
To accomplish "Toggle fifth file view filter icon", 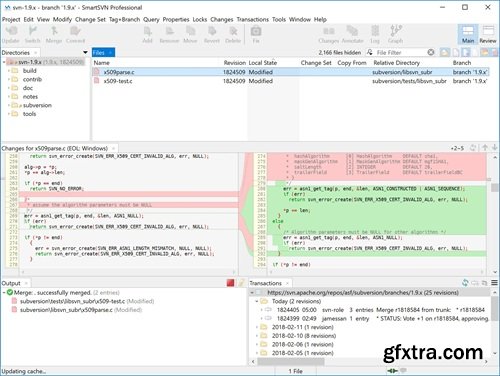I will [x=484, y=52].
